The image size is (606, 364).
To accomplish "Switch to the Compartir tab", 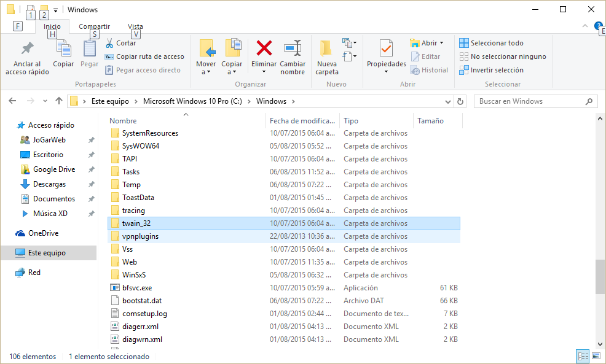I will (x=94, y=26).
